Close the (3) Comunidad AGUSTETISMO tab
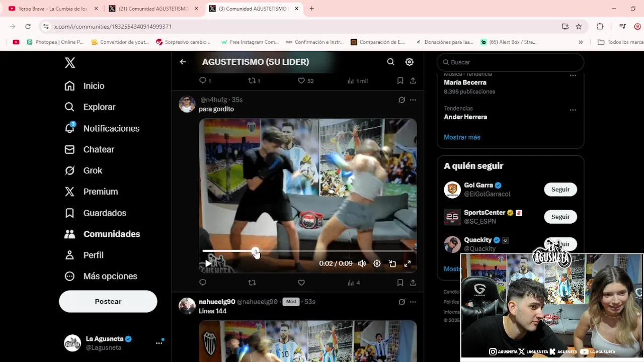 pyautogui.click(x=297, y=9)
